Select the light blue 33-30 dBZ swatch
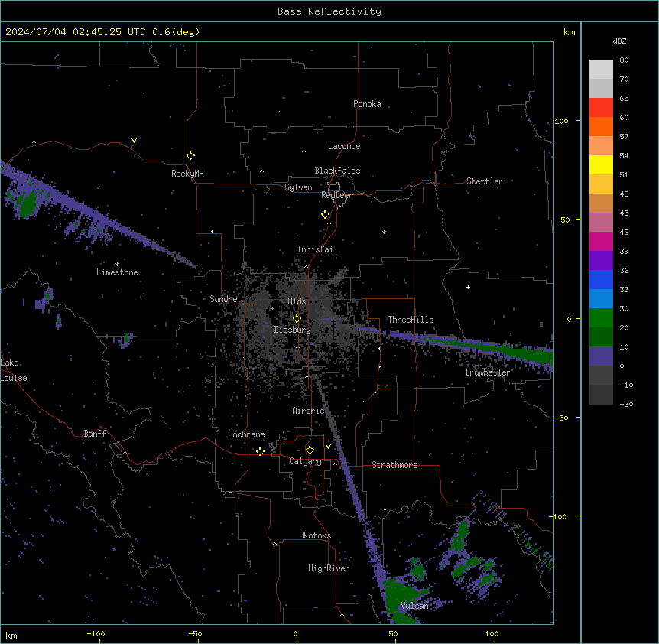This screenshot has width=659, height=644. 601,299
